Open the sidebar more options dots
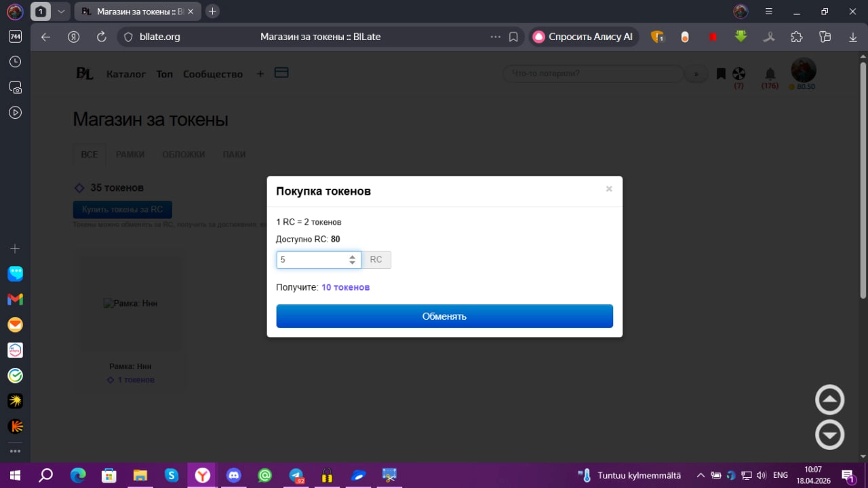Viewport: 868px width, 488px height. [15, 451]
